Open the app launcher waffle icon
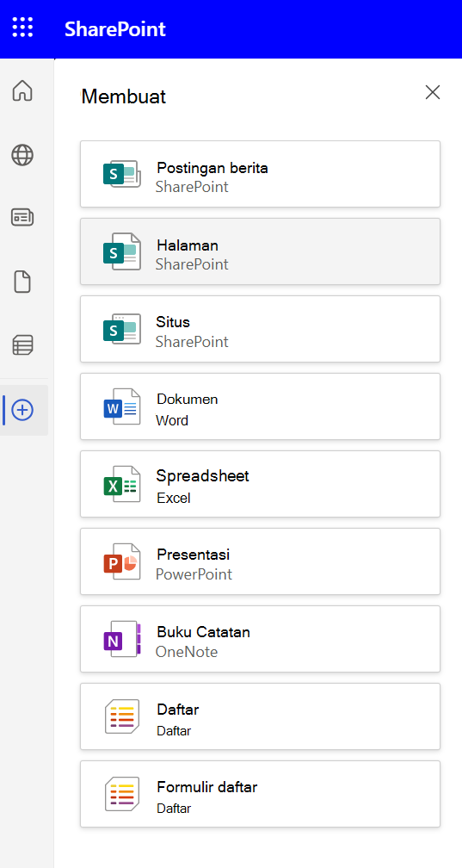The width and height of the screenshot is (462, 868). tap(22, 28)
